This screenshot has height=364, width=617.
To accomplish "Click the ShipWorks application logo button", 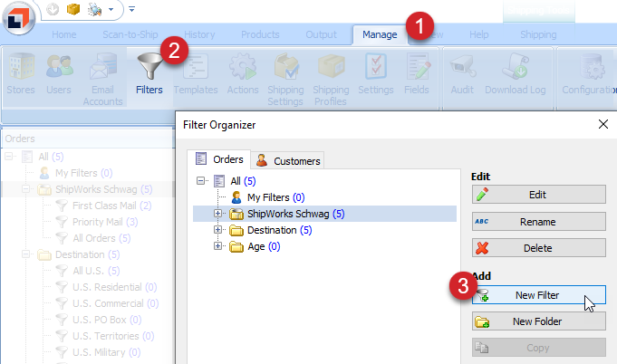I will (18, 18).
